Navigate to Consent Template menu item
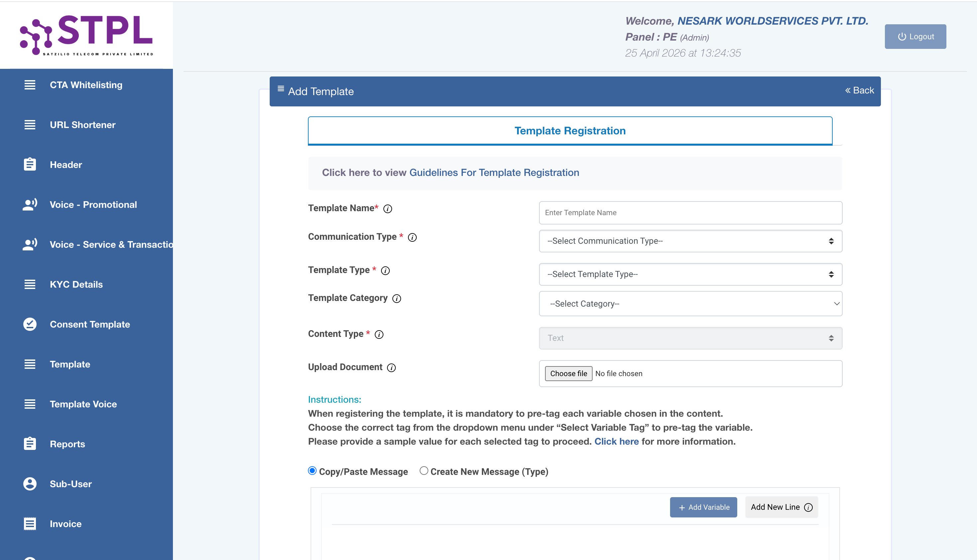The width and height of the screenshot is (977, 560). point(90,324)
